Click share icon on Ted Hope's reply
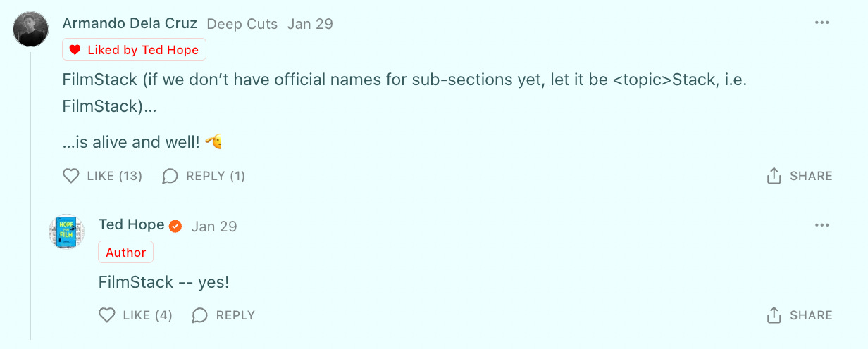The image size is (868, 349). (774, 315)
